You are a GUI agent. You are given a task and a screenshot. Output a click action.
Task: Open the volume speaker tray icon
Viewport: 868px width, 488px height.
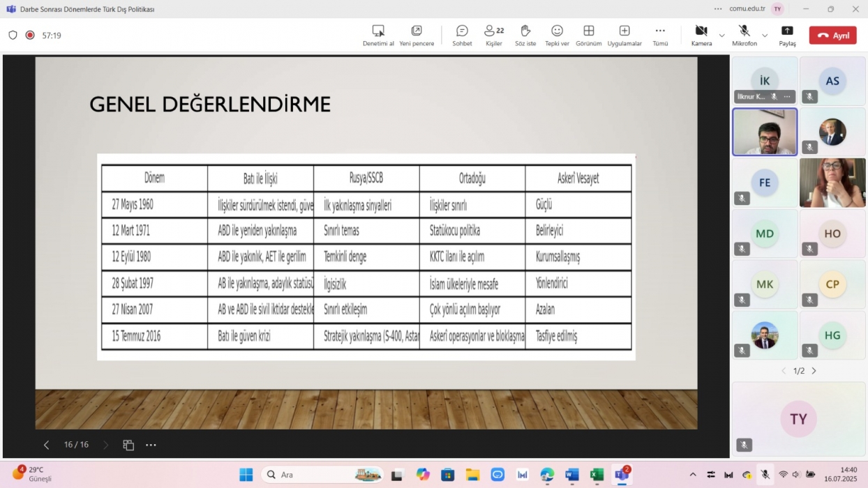pyautogui.click(x=795, y=475)
